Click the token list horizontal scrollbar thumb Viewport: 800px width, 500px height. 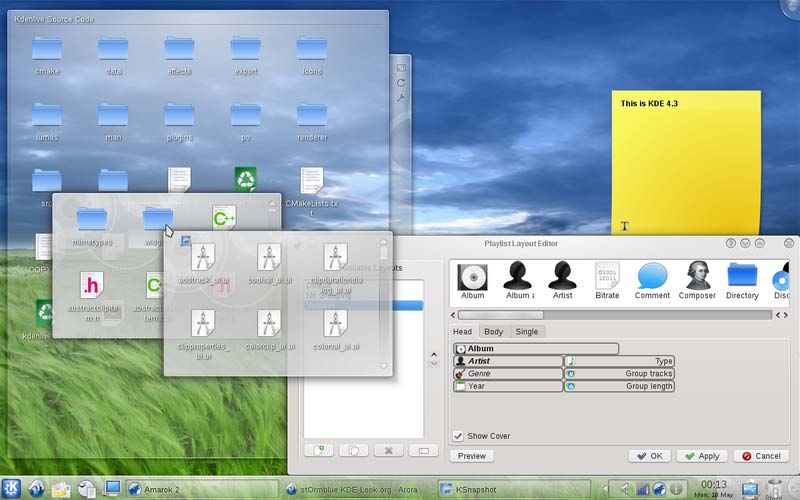(501, 315)
